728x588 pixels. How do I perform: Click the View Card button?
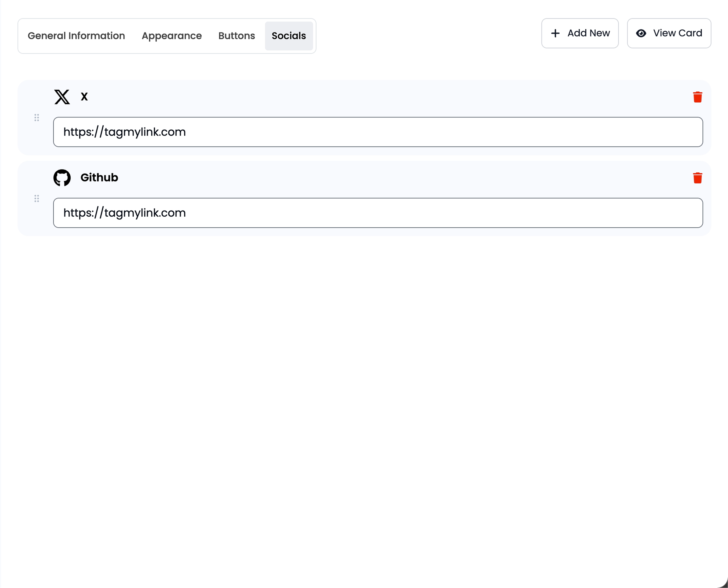(669, 33)
